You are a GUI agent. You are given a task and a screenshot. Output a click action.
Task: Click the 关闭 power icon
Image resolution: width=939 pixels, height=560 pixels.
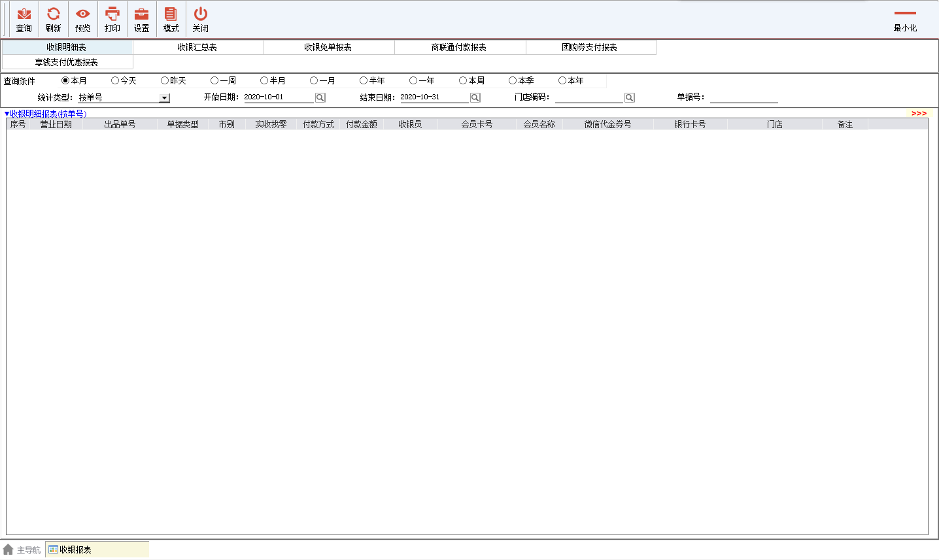pyautogui.click(x=201, y=14)
